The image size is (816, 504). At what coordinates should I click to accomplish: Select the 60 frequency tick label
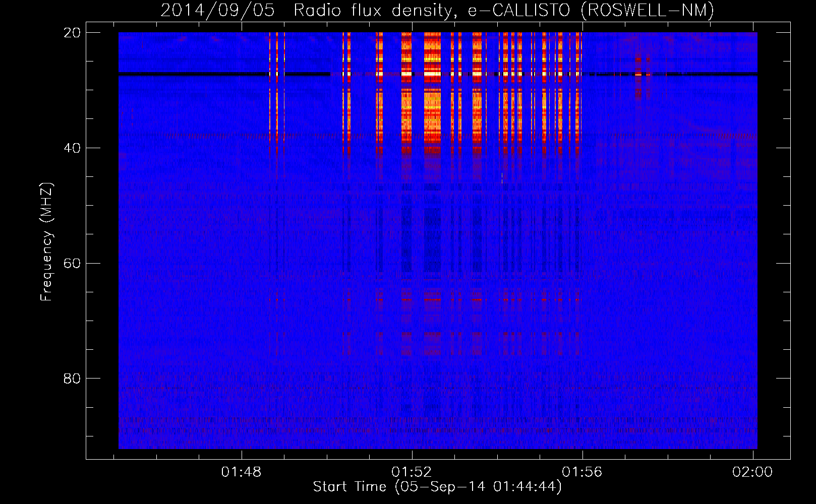72,264
